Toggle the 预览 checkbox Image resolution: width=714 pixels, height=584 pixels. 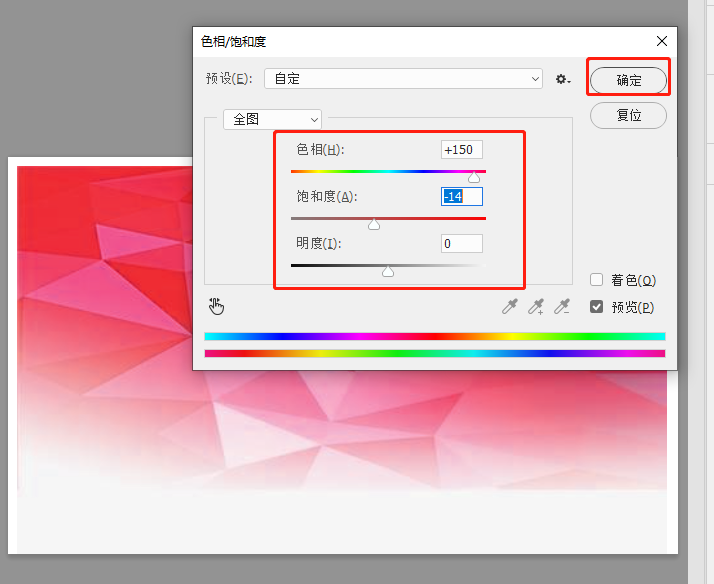pyautogui.click(x=597, y=307)
